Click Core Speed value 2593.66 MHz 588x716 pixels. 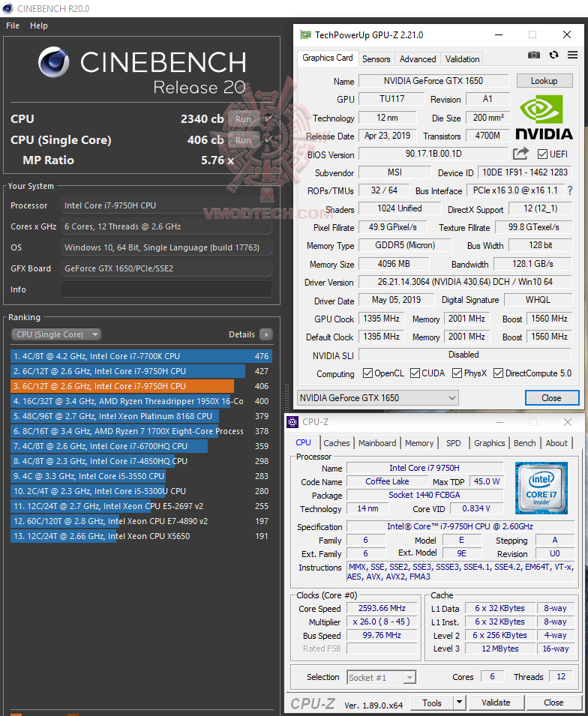(x=382, y=608)
